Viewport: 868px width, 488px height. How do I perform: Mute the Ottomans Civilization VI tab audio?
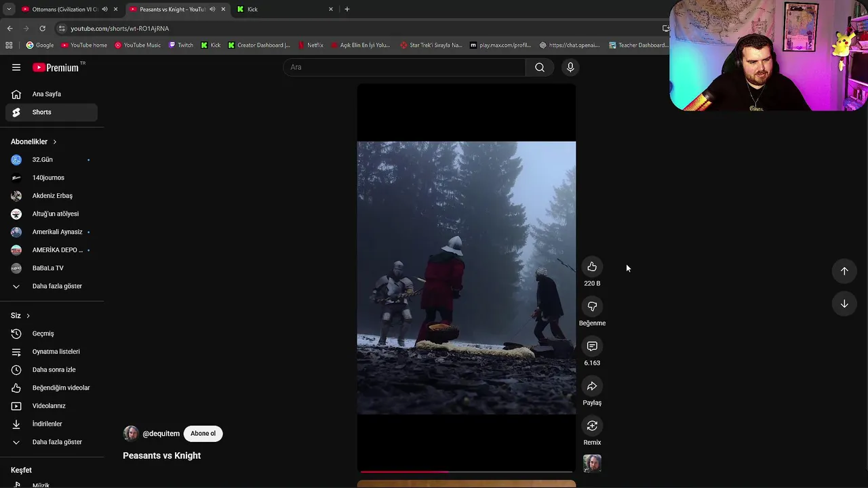(104, 9)
